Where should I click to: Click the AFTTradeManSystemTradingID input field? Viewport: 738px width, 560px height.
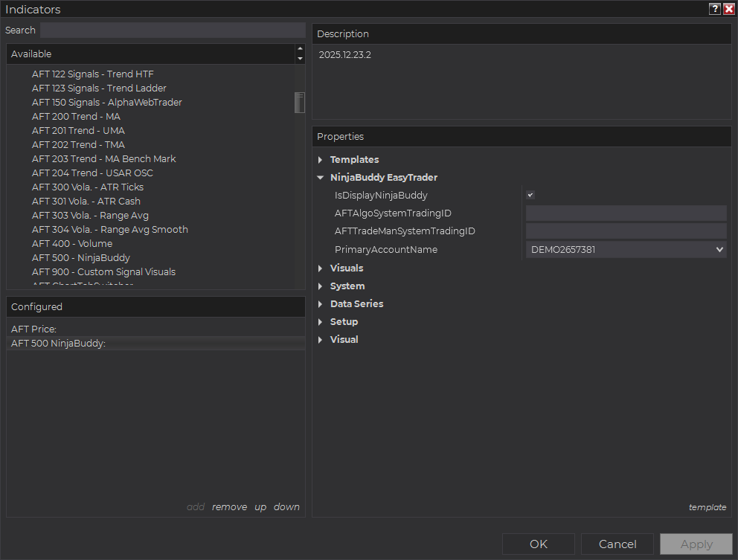pos(626,231)
